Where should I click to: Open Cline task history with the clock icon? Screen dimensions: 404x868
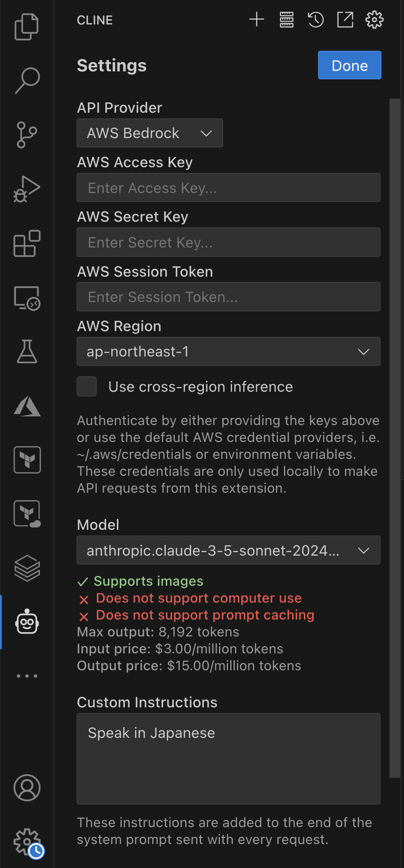(x=315, y=20)
